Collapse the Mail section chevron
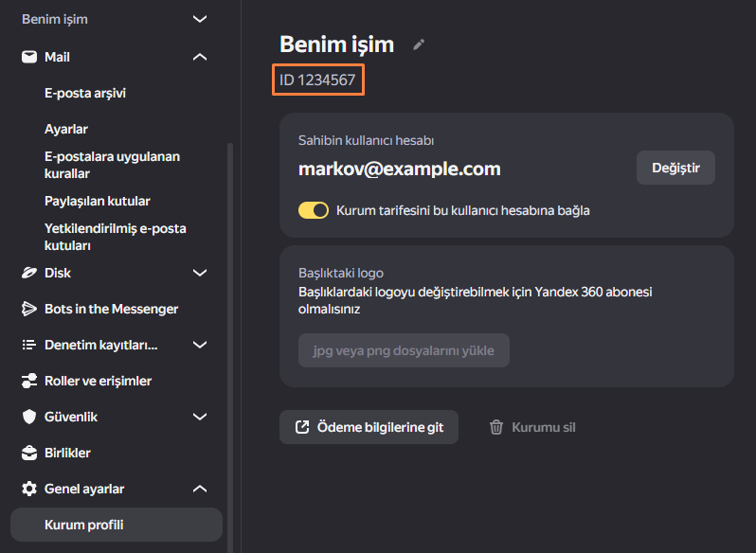 200,57
